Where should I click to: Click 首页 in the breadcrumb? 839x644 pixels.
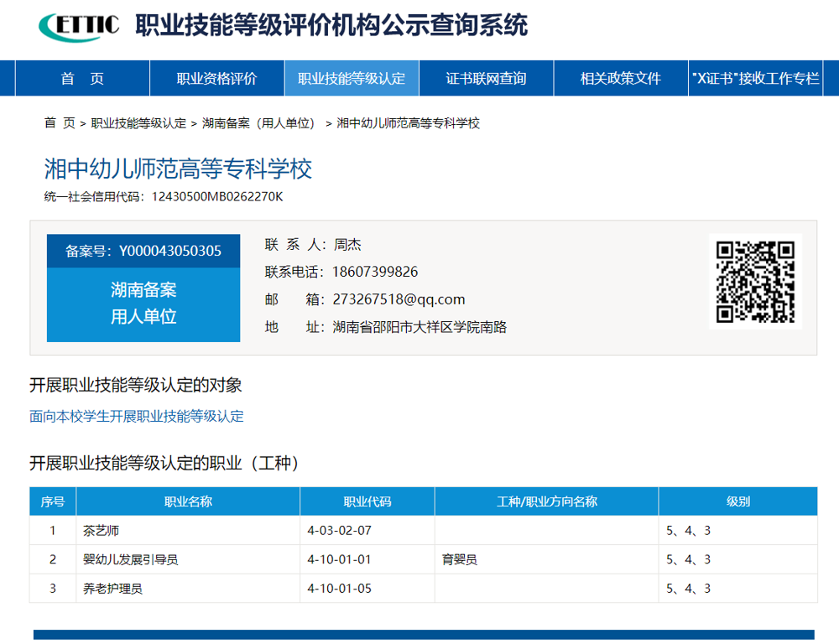click(x=60, y=123)
